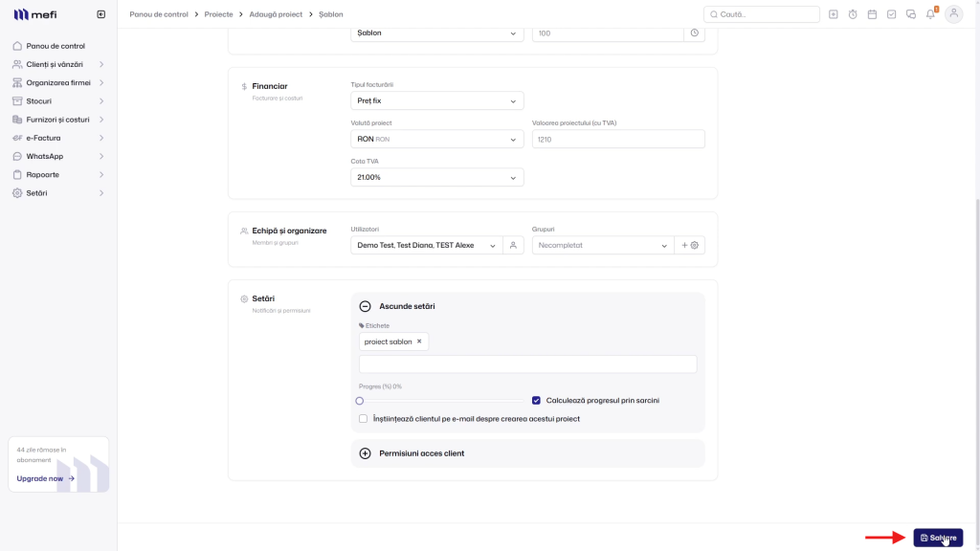Open the timer stopwatch icon

(853, 14)
